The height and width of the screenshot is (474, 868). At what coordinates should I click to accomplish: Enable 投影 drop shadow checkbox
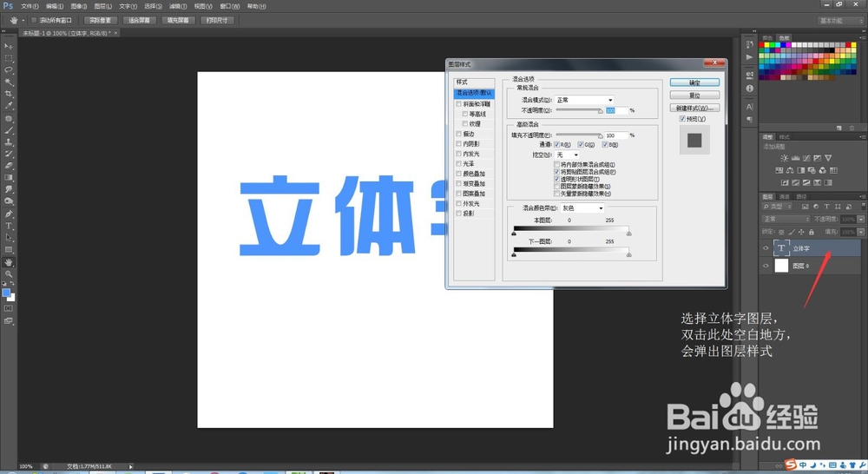pyautogui.click(x=458, y=214)
